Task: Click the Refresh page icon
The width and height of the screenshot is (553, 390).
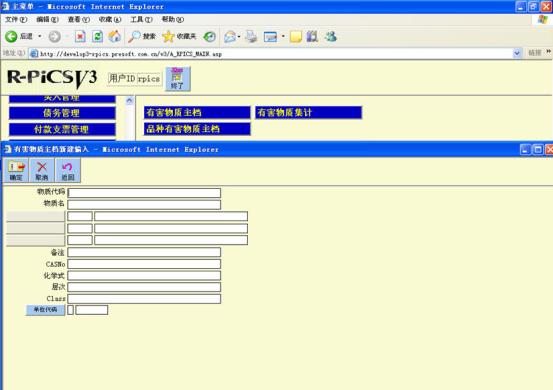Action: click(x=97, y=36)
